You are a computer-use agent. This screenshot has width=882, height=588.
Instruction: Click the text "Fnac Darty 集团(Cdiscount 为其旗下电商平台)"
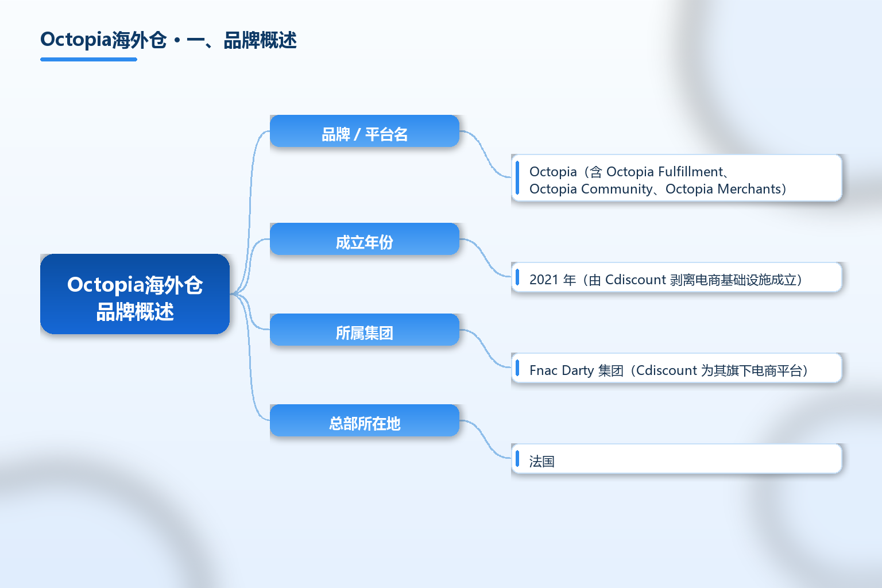tap(669, 370)
